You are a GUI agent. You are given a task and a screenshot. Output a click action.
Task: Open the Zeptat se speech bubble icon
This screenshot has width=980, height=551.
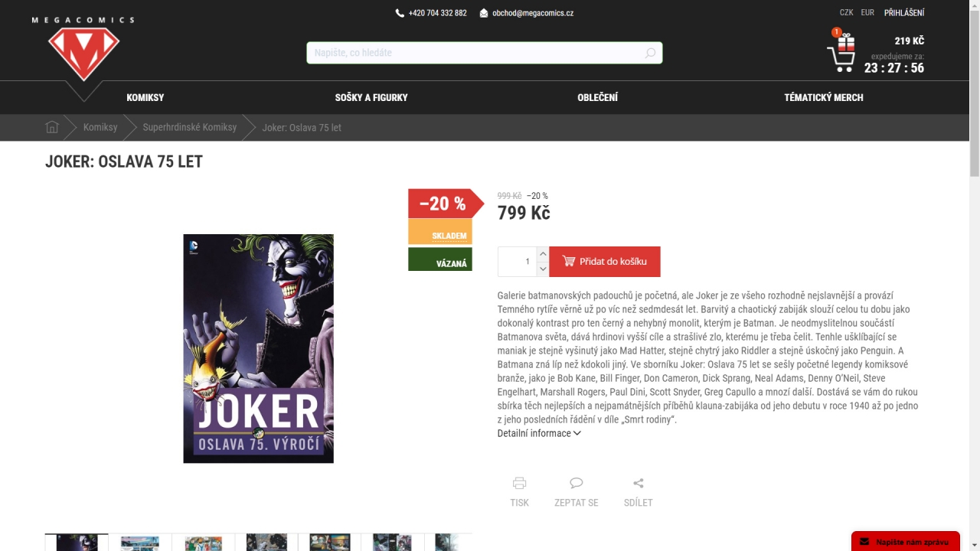click(x=577, y=483)
